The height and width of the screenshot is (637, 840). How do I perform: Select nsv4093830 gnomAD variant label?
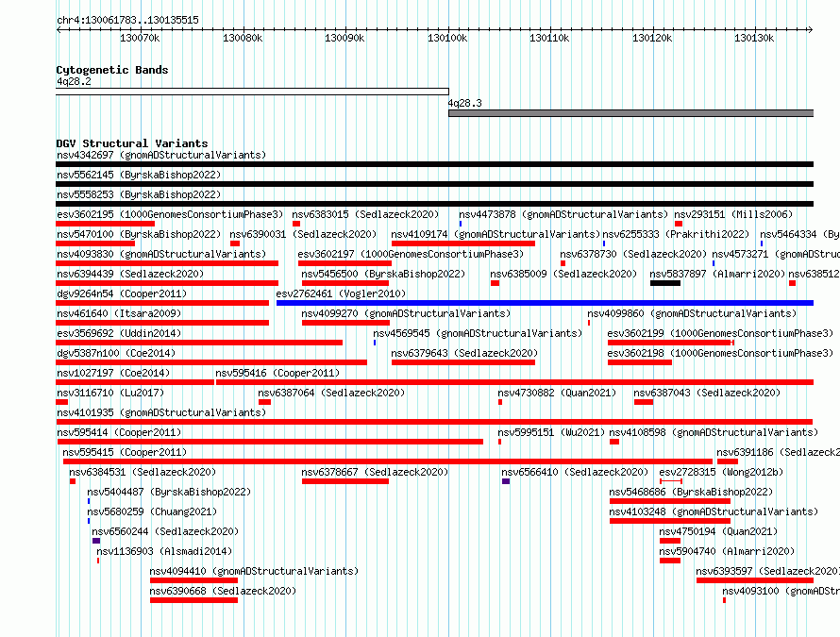[161, 255]
